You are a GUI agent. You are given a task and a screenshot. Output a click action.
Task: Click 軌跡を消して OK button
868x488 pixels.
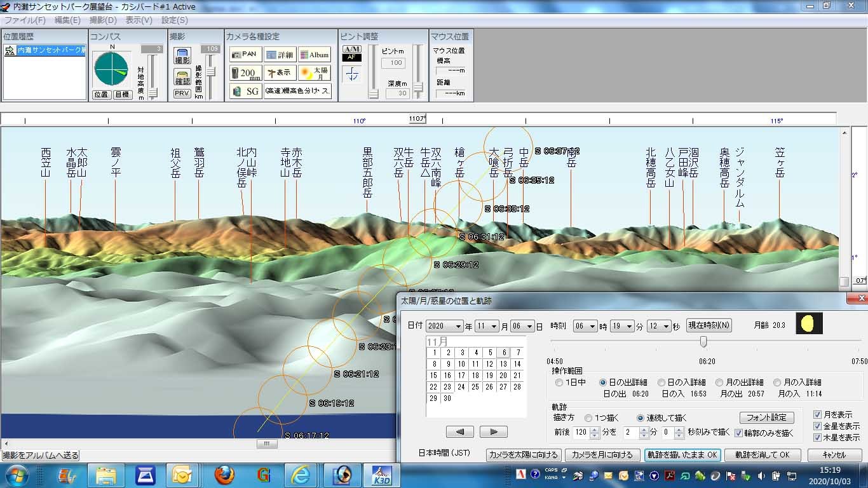pos(762,455)
